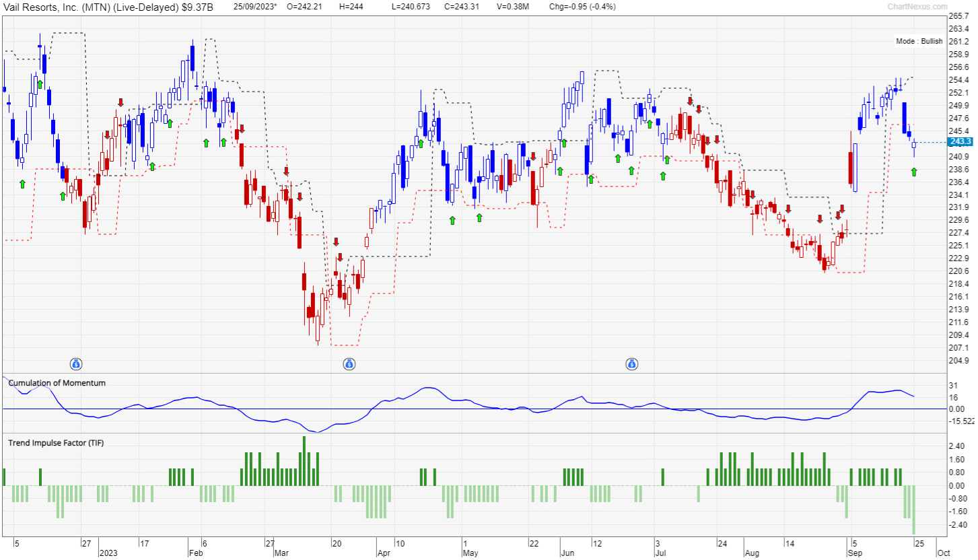This screenshot has height=560, width=978.
Task: Click the blue 243.3 current price tag
Action: coord(960,141)
